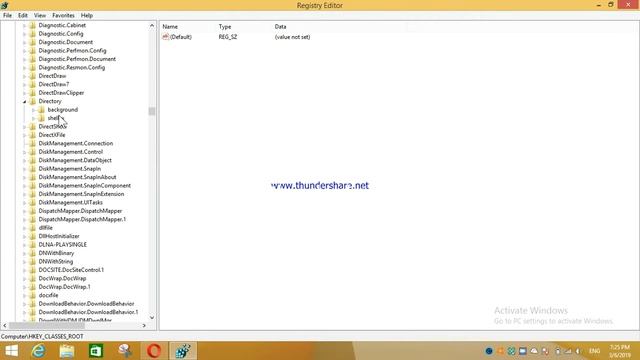
Task: Click the DNWithString folder icon
Action: 33,262
